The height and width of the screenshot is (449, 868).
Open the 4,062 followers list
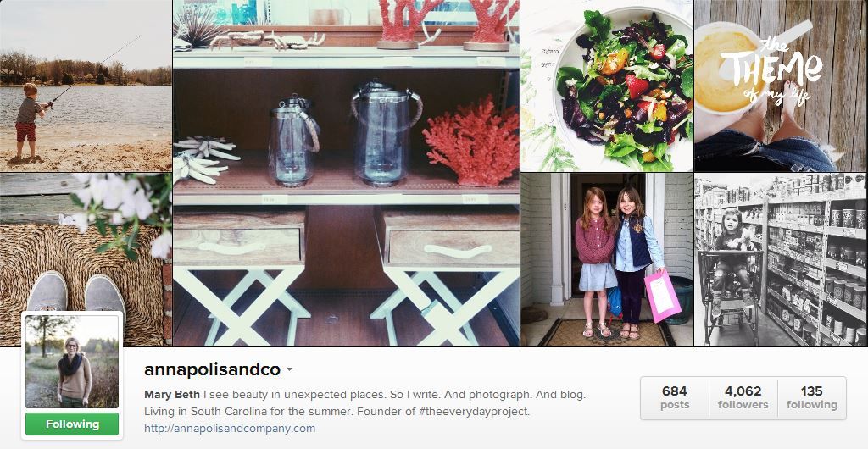tap(743, 397)
